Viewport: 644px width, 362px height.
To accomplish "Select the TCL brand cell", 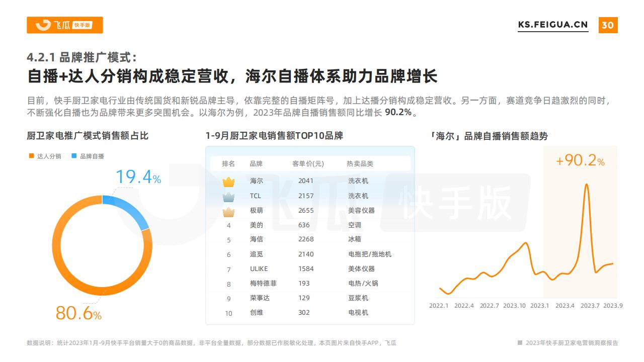I will click(256, 196).
